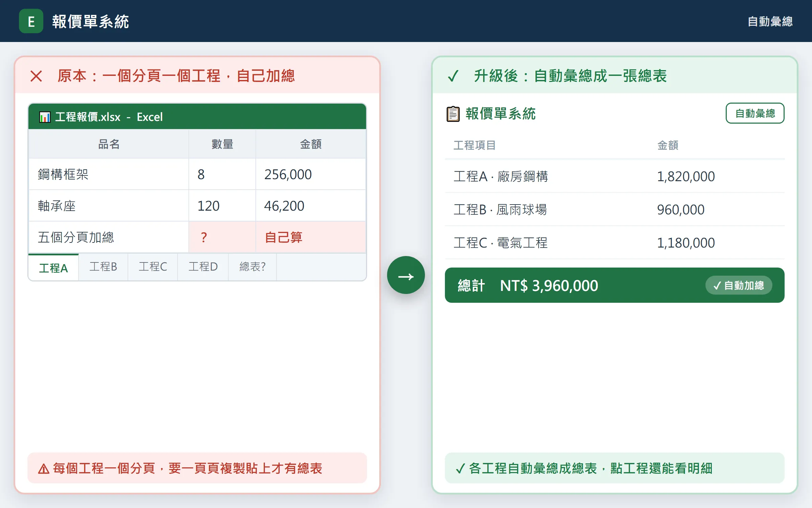Click the checkmark icon in green bottom notice

pos(460,469)
